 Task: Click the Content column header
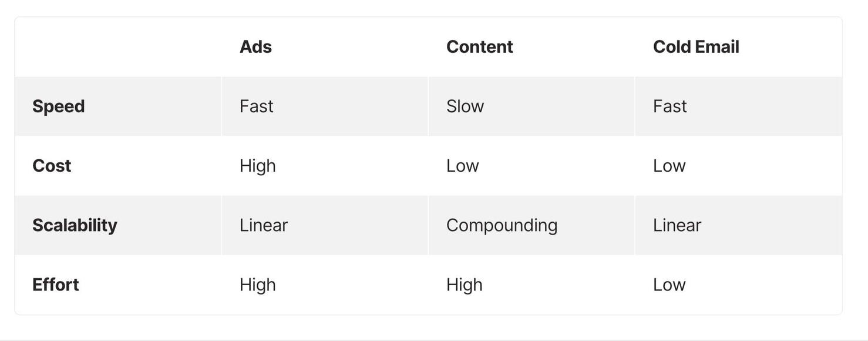[x=479, y=47]
